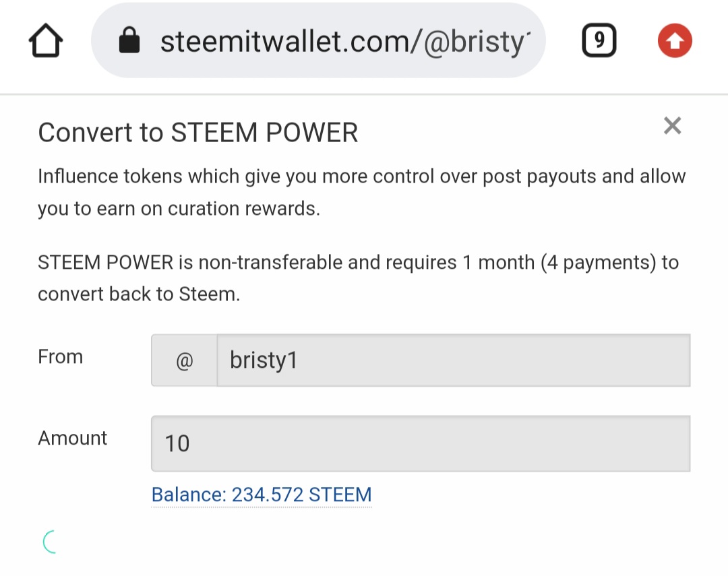Tap the red update arrow icon
This screenshot has width=728, height=576.
click(675, 42)
